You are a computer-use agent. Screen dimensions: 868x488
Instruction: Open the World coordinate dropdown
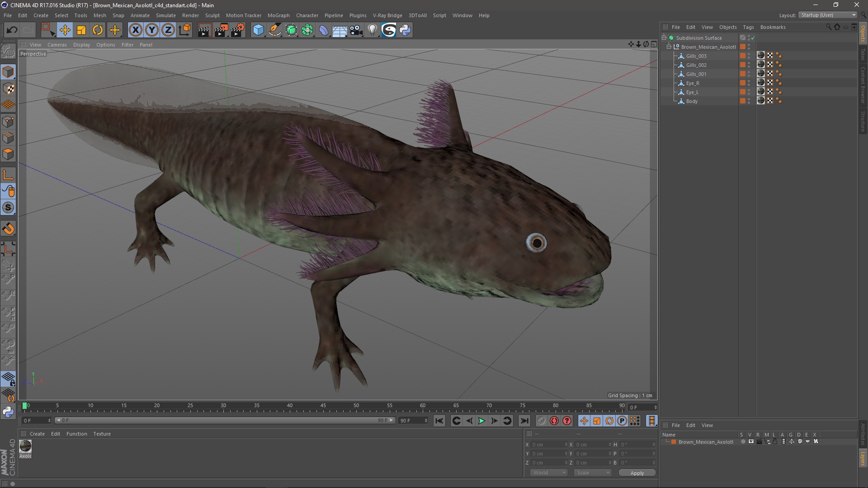(549, 473)
